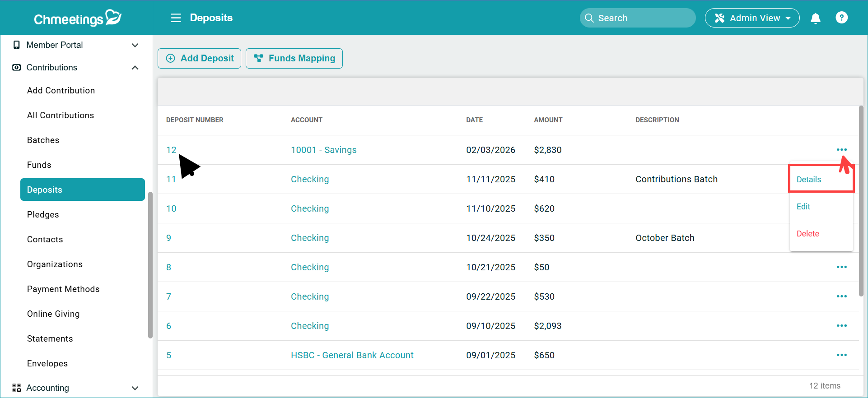Choose Delete in the context menu
Image resolution: width=868 pixels, height=398 pixels.
(x=807, y=234)
